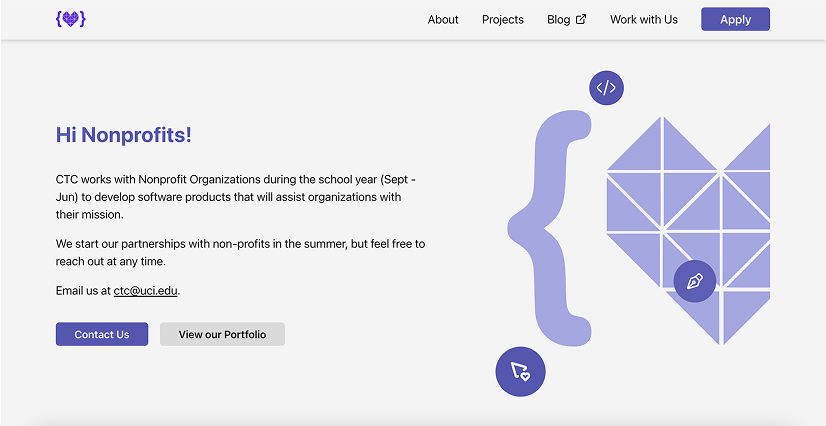Click the 'Email us at' text
The height and width of the screenshot is (426, 826).
pos(83,291)
